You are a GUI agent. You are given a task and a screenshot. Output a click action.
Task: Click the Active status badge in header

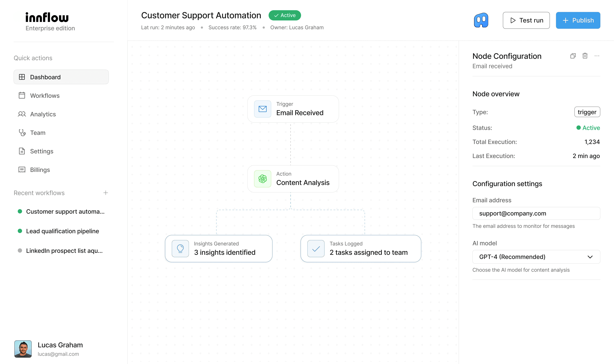tap(285, 15)
